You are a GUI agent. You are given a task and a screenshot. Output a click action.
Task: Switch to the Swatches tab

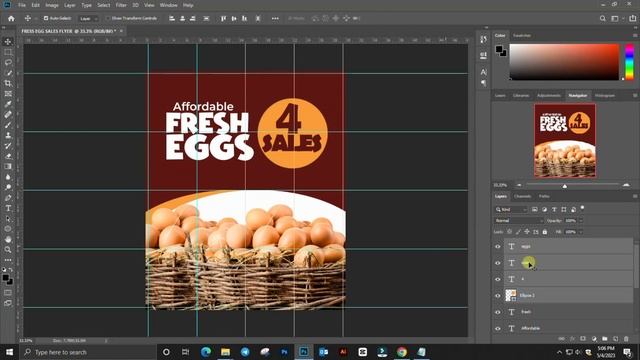[x=522, y=36]
